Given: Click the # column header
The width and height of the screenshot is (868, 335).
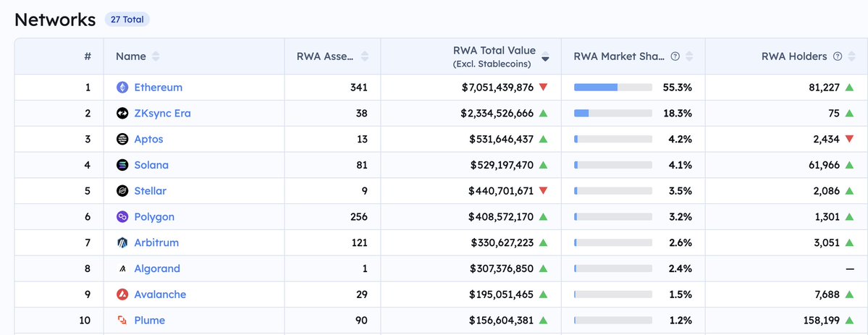Looking at the screenshot, I should coord(88,56).
